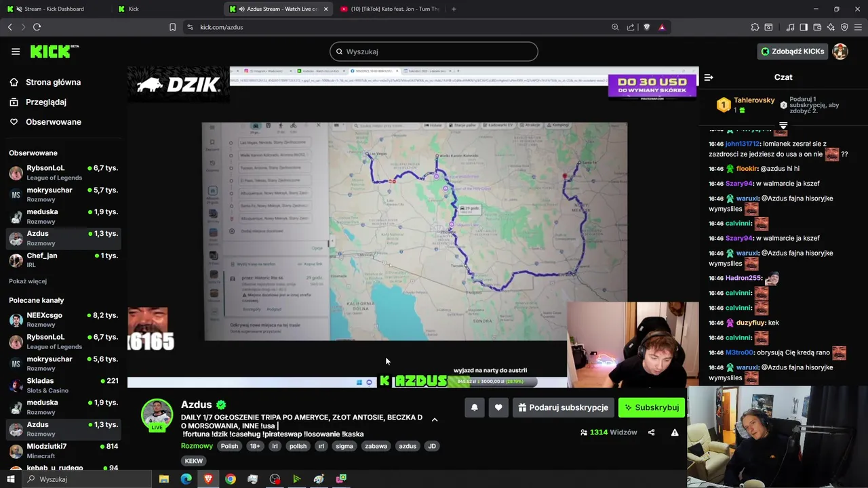Expand the chat leaderboard arrow under Tahlerovsky

click(x=783, y=125)
